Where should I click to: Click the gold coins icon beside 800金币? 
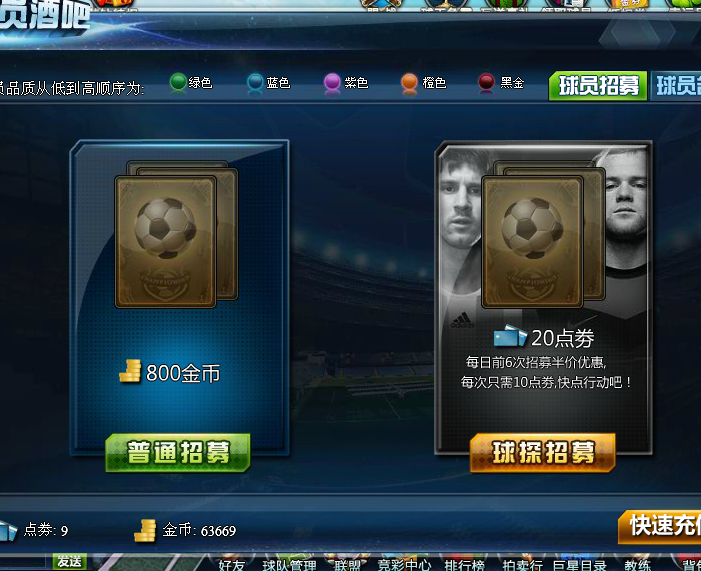tap(130, 371)
